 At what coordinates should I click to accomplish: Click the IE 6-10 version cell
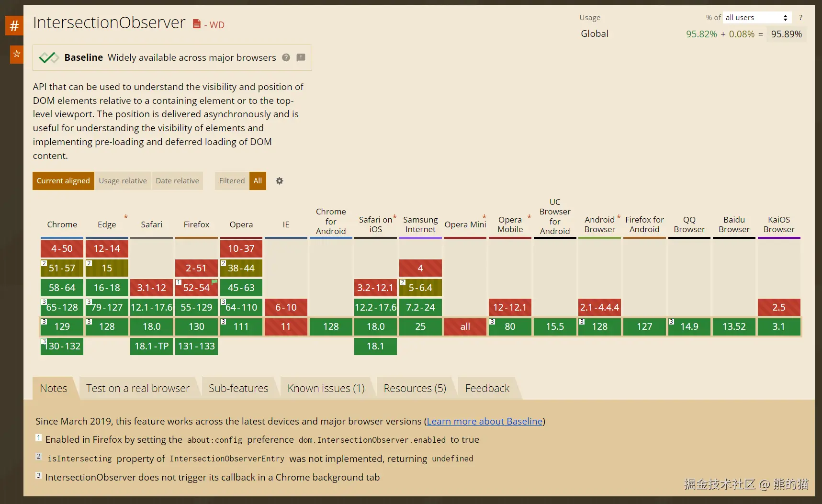pyautogui.click(x=286, y=307)
